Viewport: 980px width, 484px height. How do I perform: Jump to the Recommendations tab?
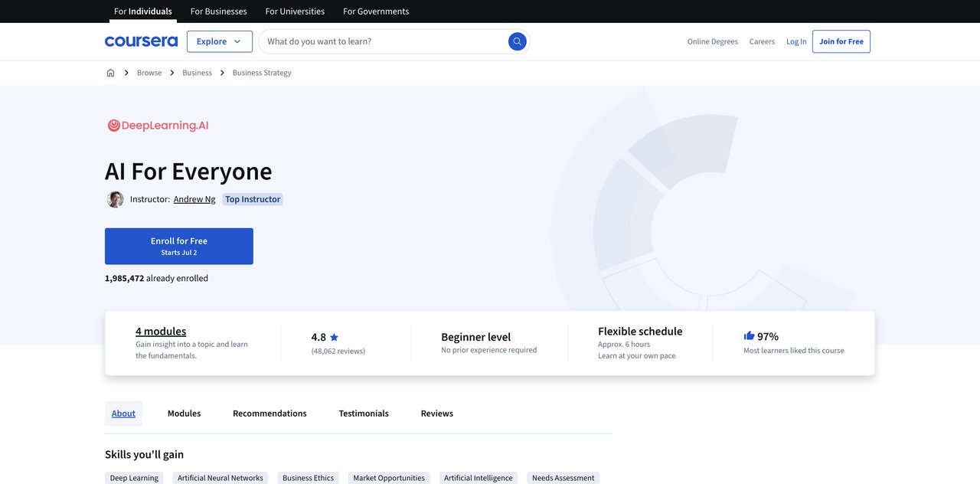[x=269, y=414]
